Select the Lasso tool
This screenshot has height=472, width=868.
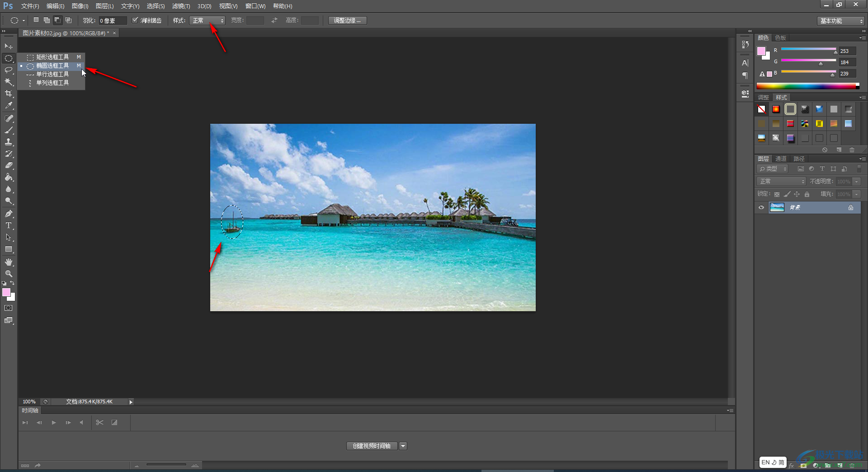9,70
